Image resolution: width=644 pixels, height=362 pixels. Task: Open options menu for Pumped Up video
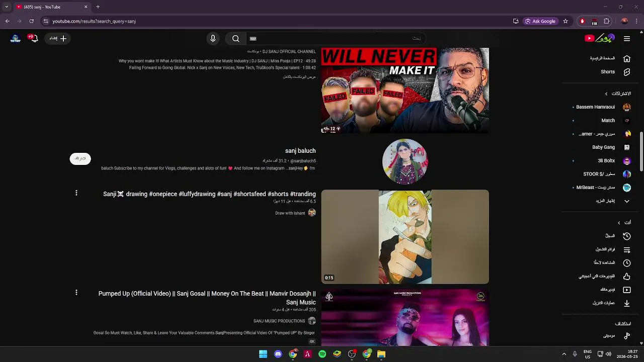click(76, 293)
